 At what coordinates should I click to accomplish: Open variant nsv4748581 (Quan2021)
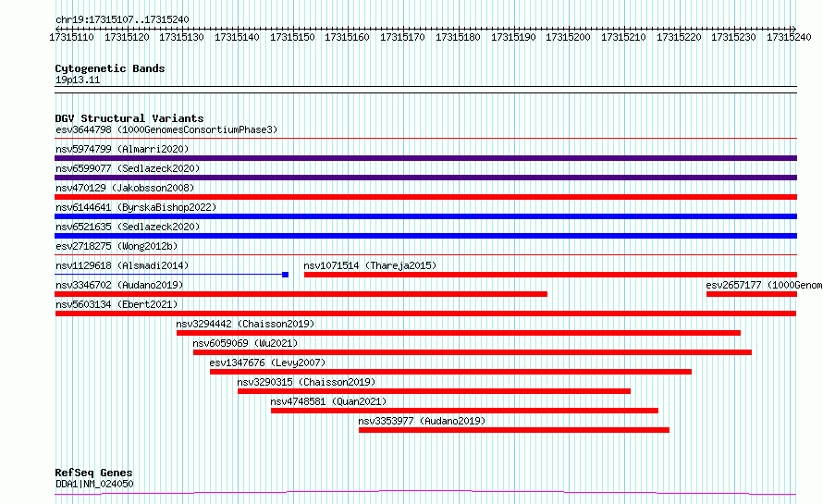point(328,401)
